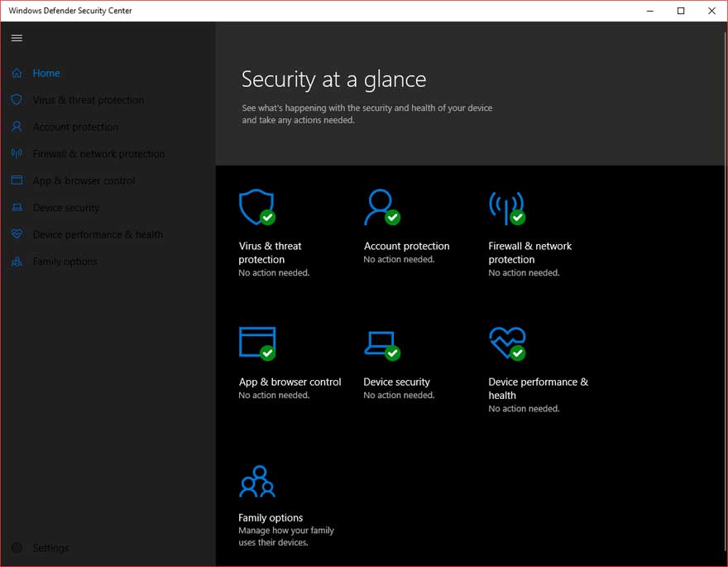Click 'No action needed.' under App & browser control tile
728x567 pixels.
[x=274, y=395]
